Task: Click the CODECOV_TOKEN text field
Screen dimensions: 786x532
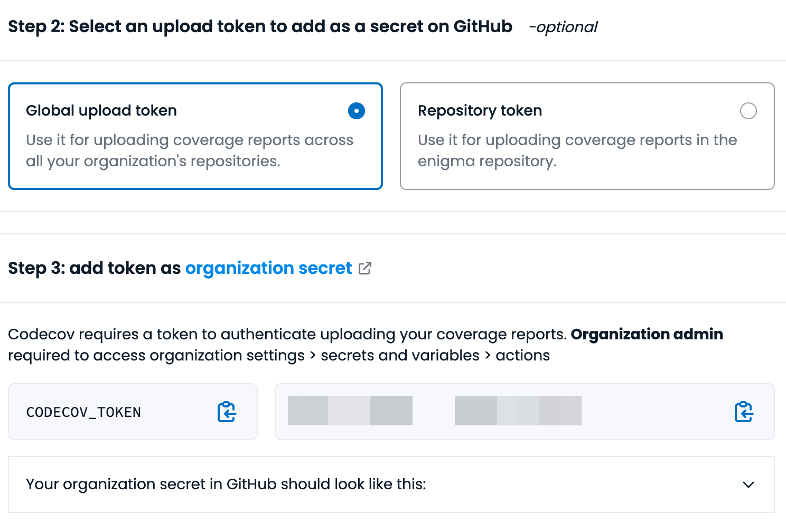Action: click(x=83, y=412)
